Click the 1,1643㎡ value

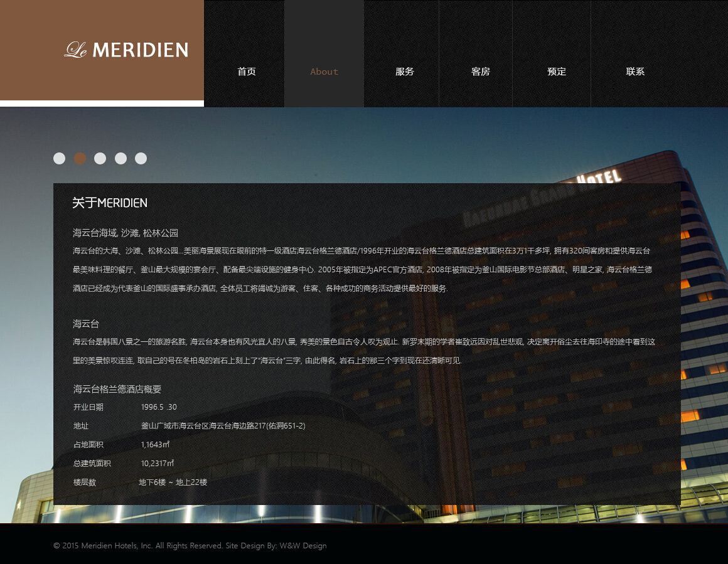(x=155, y=445)
